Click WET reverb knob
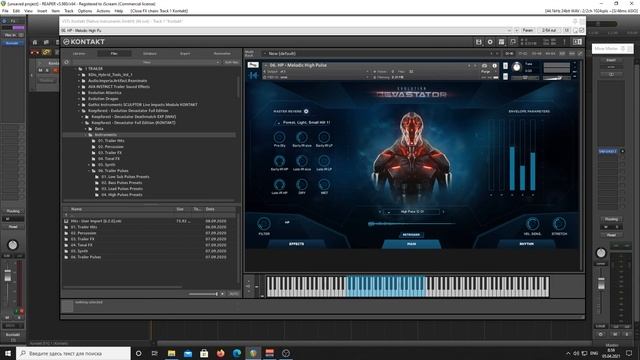The height and width of the screenshot is (360, 640). click(324, 184)
